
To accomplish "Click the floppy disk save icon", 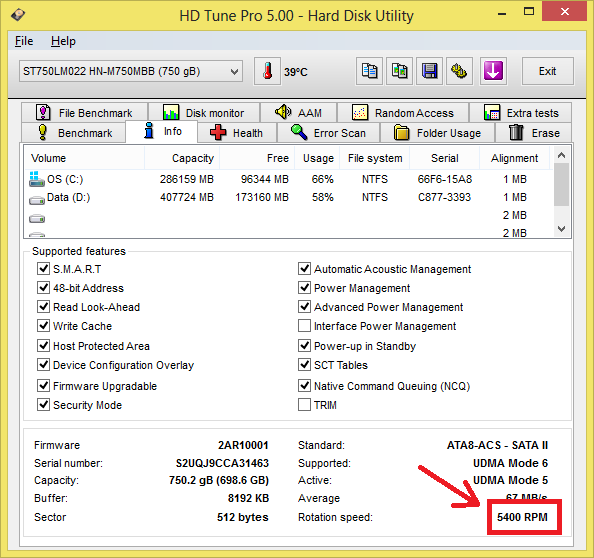I will pyautogui.click(x=430, y=71).
